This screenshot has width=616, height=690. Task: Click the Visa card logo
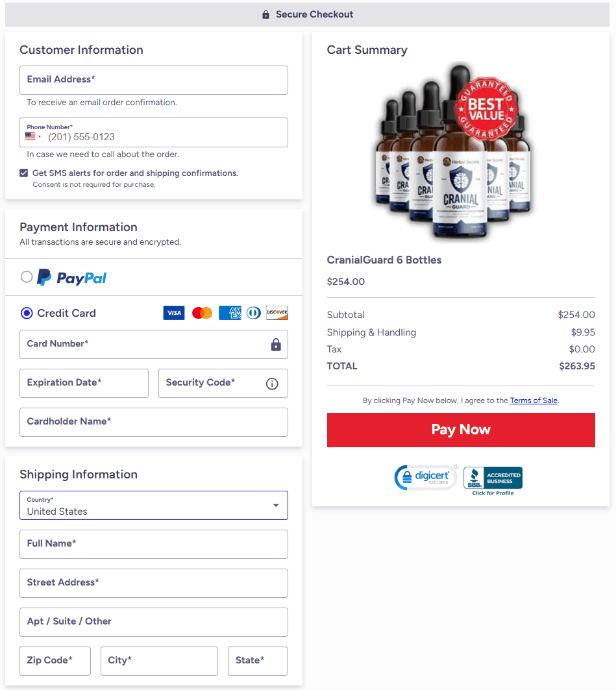174,313
